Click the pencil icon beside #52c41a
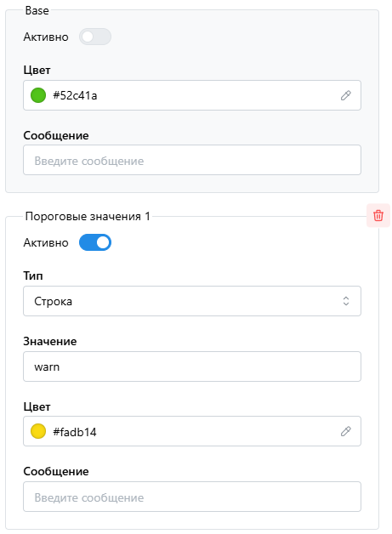 click(346, 95)
